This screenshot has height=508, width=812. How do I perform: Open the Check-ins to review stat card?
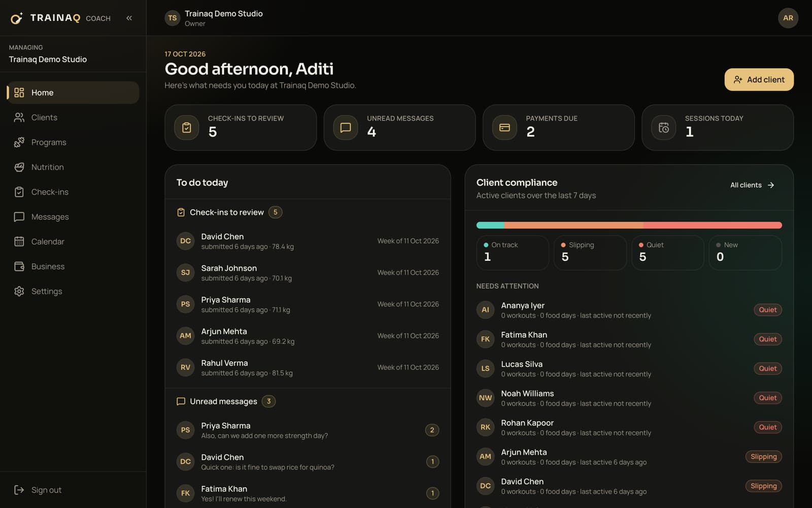[241, 128]
